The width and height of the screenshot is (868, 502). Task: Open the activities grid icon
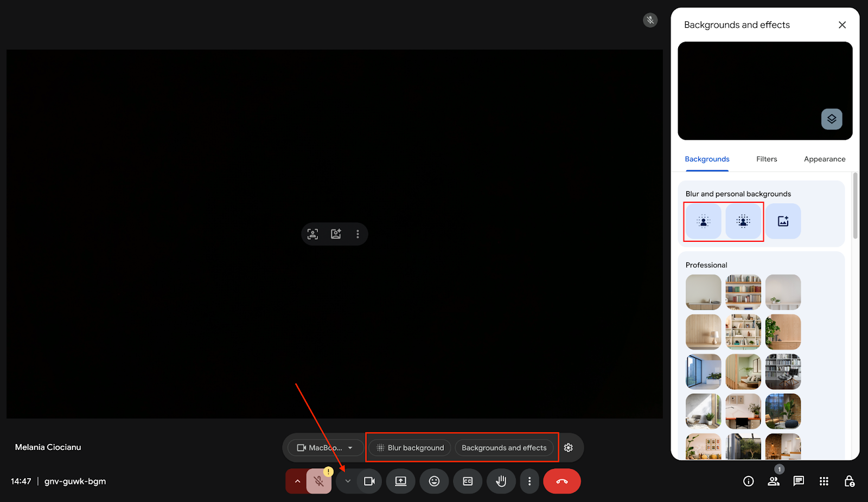824,481
